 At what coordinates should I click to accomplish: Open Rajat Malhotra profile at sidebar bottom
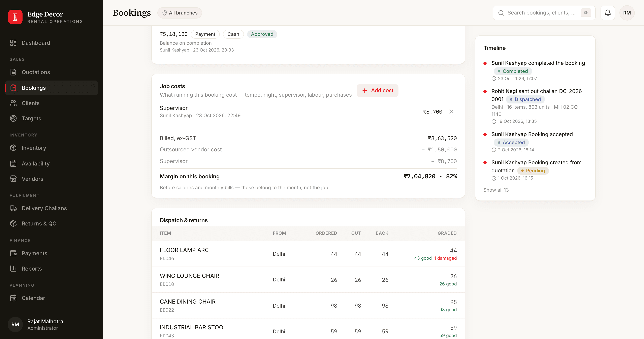[52, 325]
